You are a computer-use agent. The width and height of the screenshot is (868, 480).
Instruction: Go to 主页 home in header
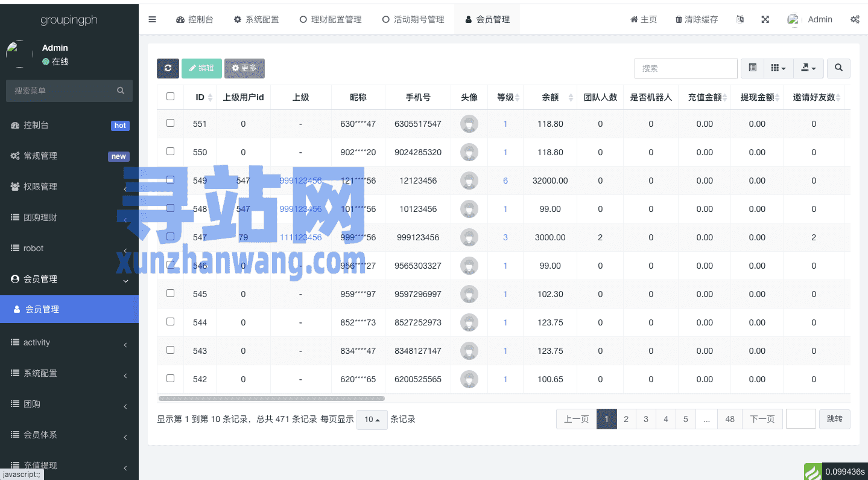pyautogui.click(x=644, y=19)
